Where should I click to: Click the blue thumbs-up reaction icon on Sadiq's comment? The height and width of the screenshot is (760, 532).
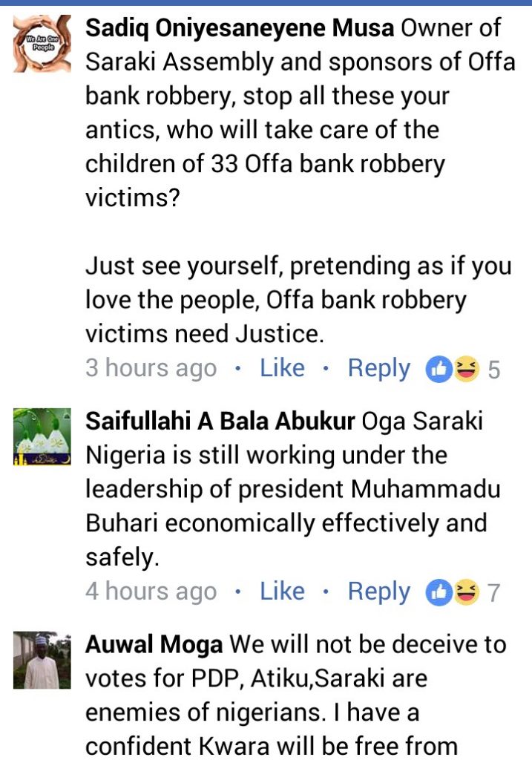tap(439, 369)
